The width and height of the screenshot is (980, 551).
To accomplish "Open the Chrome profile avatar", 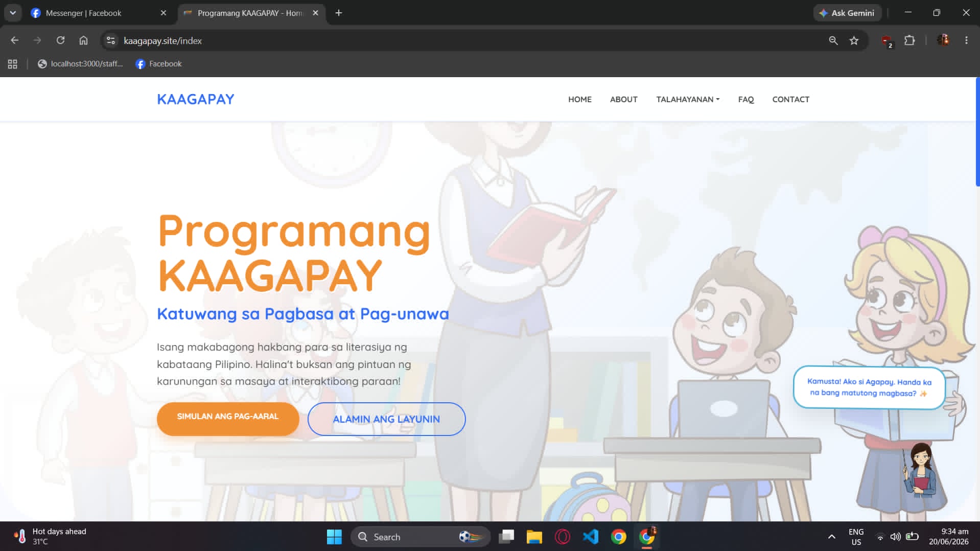I will click(x=943, y=40).
